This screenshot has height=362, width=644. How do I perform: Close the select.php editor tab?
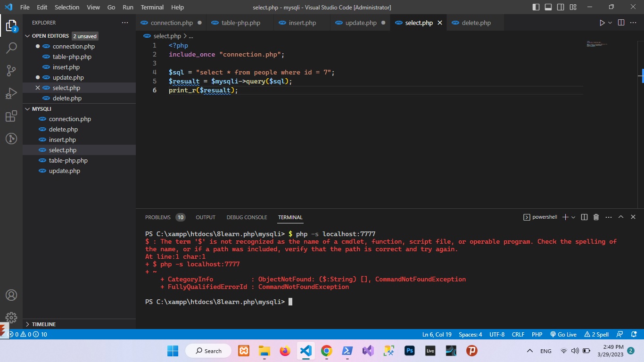pos(440,23)
